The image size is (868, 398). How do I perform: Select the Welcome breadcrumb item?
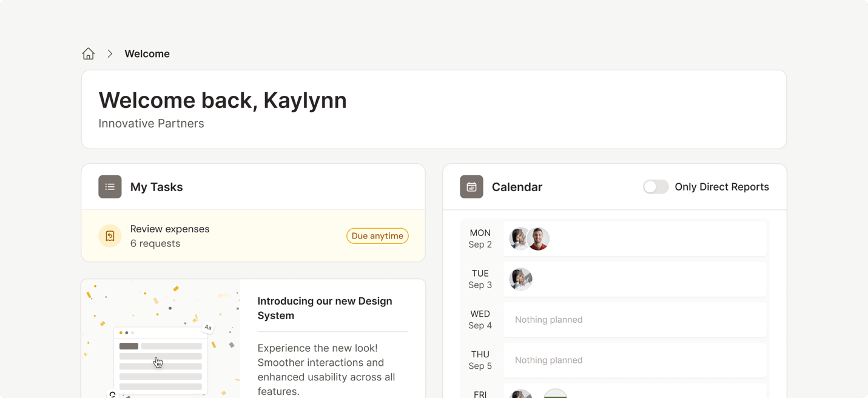[x=147, y=54]
